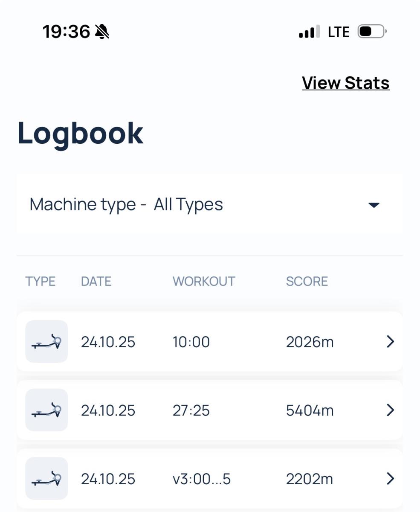Tap the cellular signal bars icon
420x512 pixels.
[309, 32]
